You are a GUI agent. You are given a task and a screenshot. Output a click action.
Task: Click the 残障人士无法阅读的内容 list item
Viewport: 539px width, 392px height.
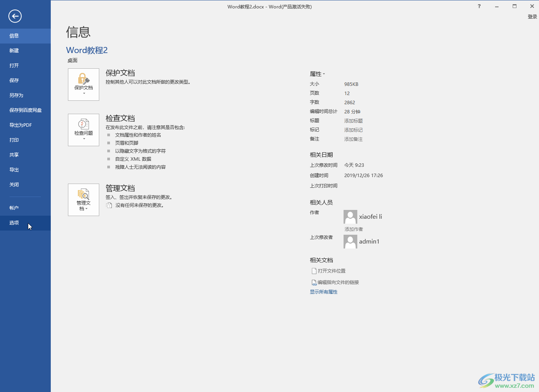pos(140,167)
